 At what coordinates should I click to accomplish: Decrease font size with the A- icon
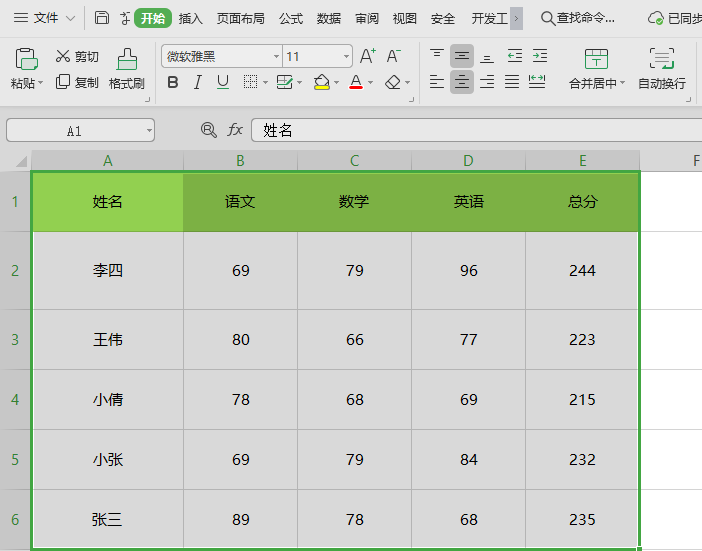pos(394,56)
